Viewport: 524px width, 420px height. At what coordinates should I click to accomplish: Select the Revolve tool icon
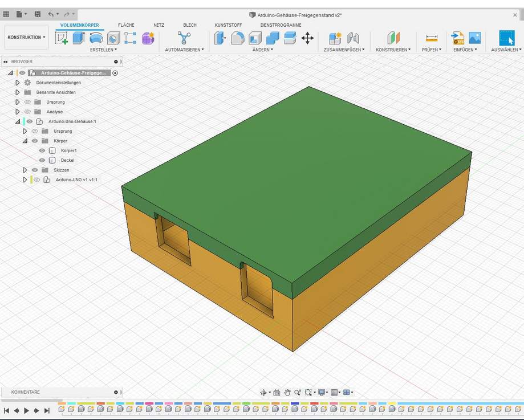[x=96, y=38]
